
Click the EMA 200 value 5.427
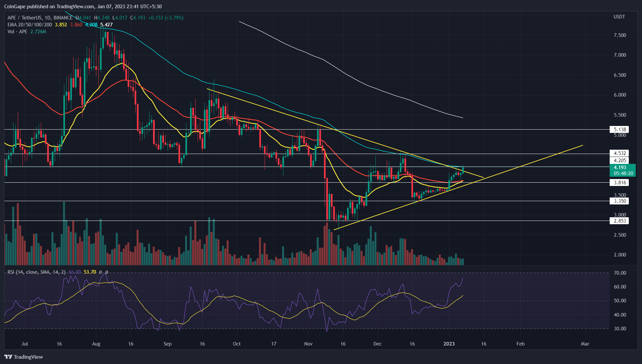click(x=106, y=25)
